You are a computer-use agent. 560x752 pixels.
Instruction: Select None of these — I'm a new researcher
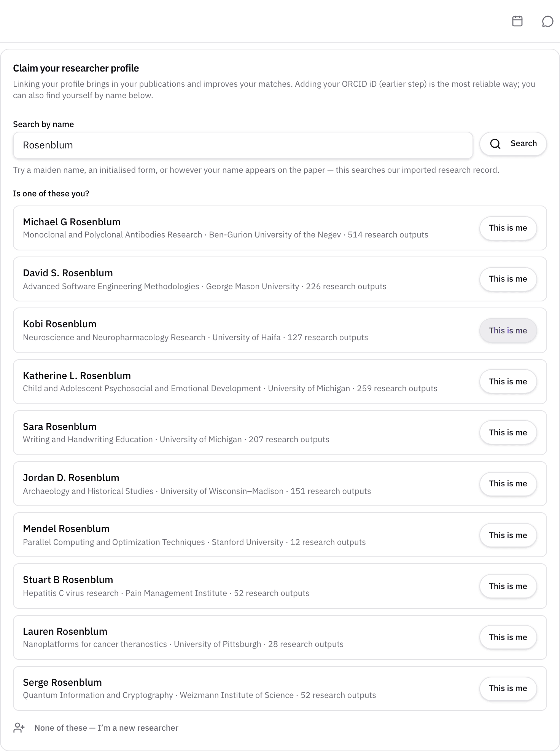tap(106, 728)
